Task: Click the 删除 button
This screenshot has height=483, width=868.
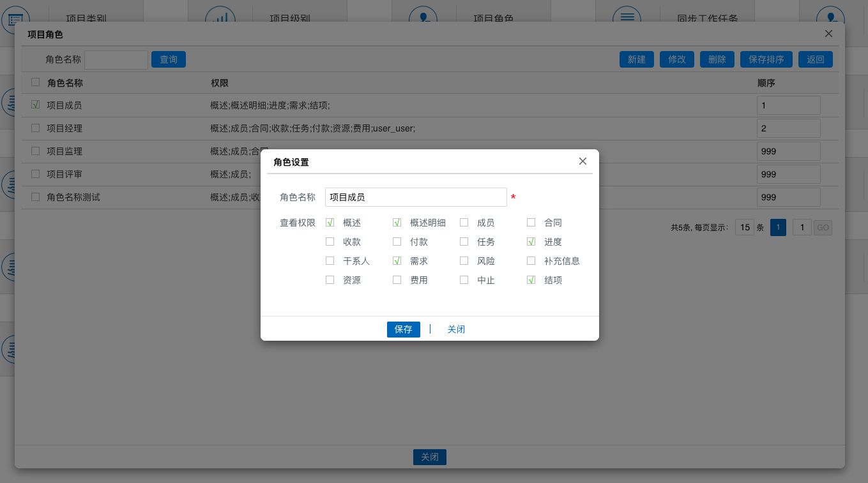Action: pos(717,59)
